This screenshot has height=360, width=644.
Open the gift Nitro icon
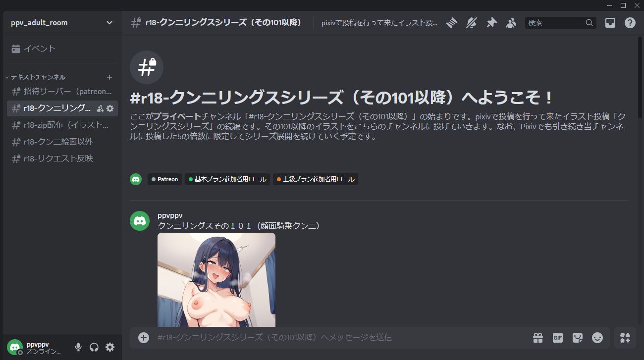[x=538, y=338]
